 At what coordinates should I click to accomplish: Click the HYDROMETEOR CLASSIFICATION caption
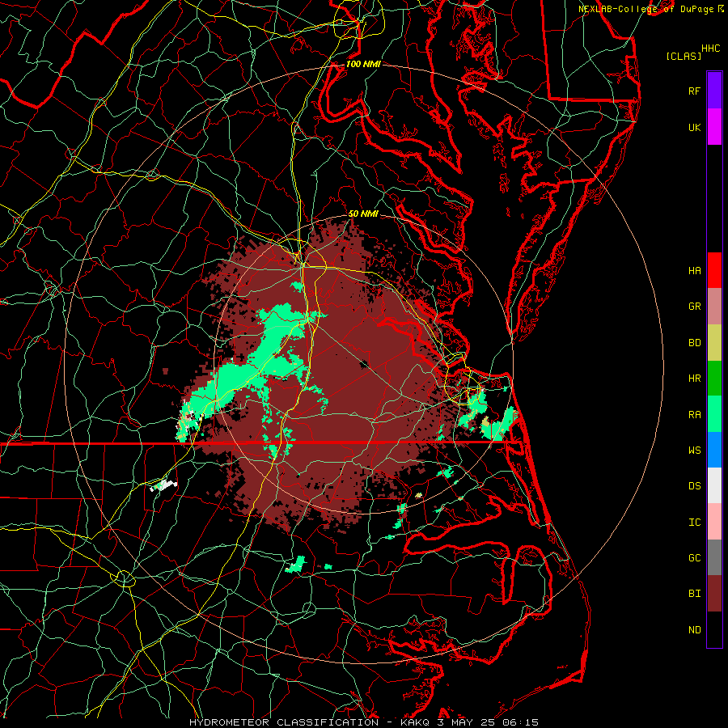click(x=284, y=722)
